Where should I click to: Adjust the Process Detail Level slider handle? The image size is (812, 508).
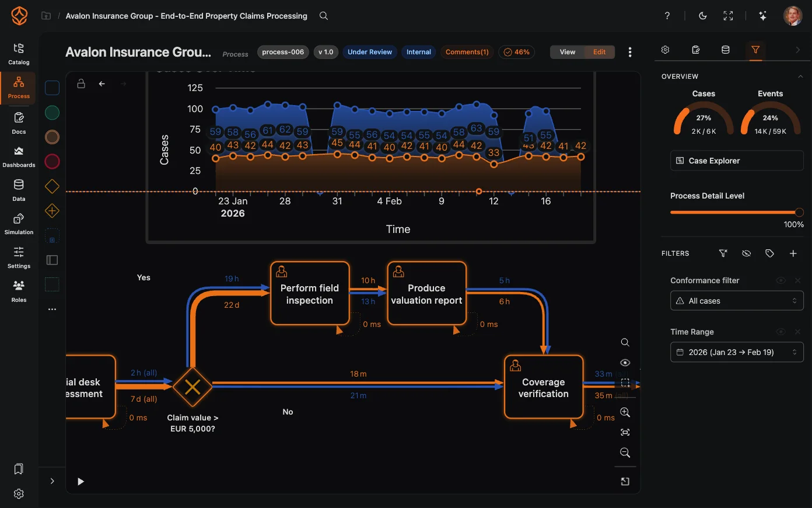tap(799, 212)
